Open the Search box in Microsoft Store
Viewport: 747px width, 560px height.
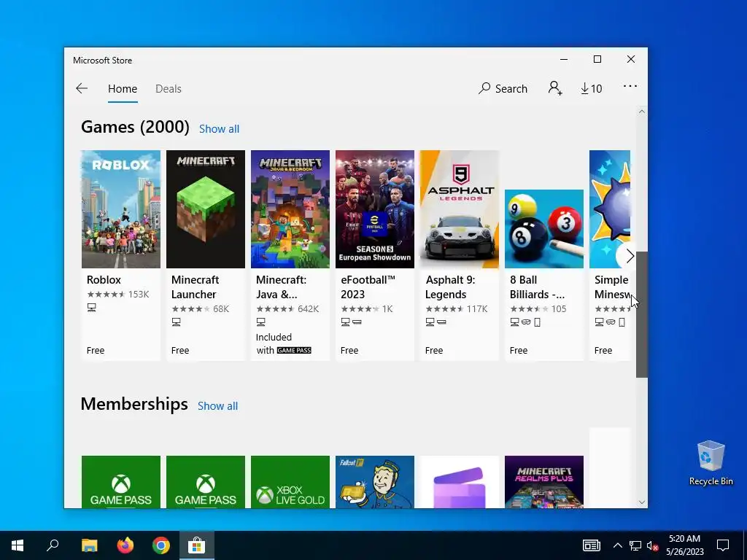(503, 88)
